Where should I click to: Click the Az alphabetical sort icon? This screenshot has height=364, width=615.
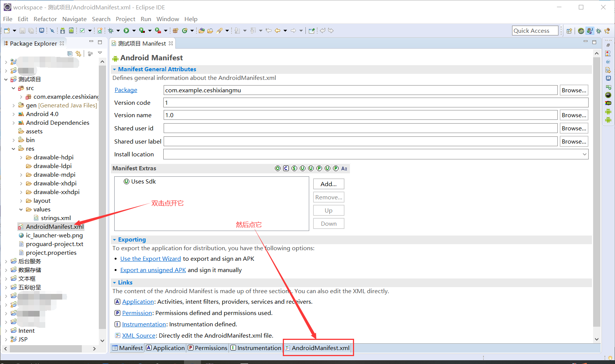pos(344,168)
